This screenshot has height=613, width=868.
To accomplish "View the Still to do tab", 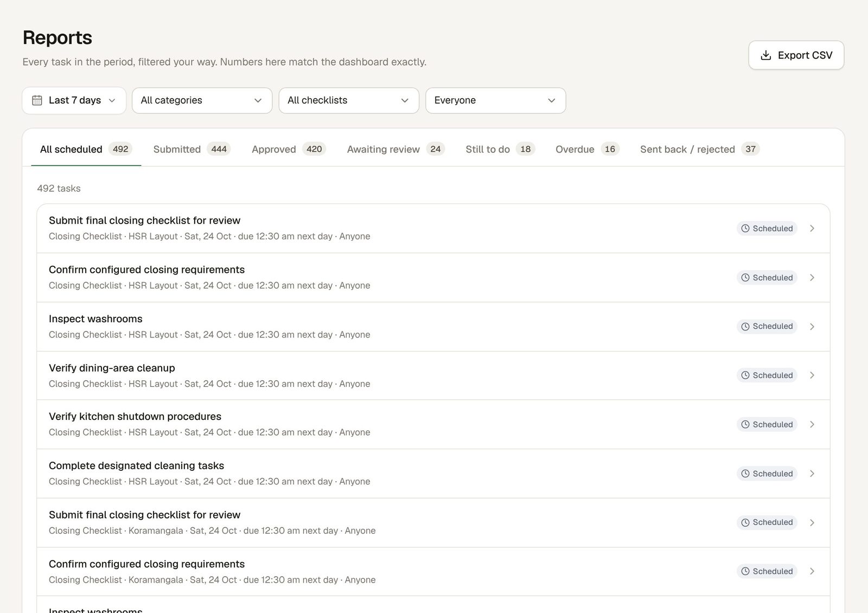I will pos(500,149).
